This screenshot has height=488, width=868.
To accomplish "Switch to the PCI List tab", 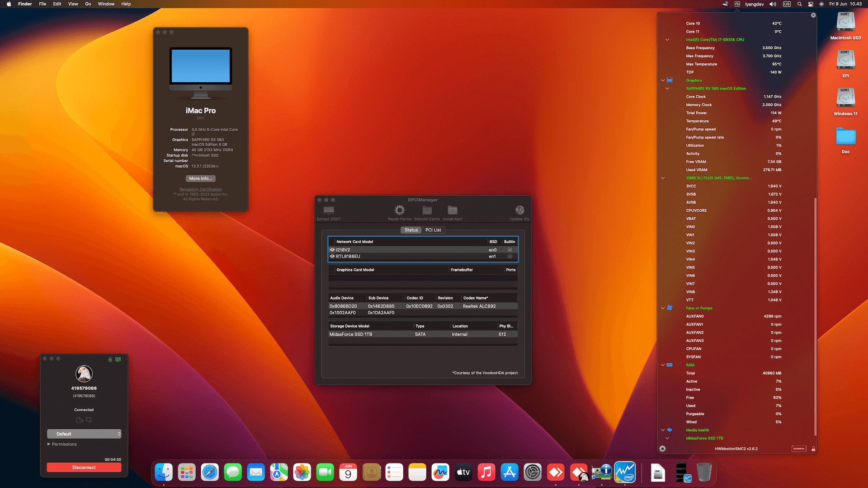I will point(433,230).
